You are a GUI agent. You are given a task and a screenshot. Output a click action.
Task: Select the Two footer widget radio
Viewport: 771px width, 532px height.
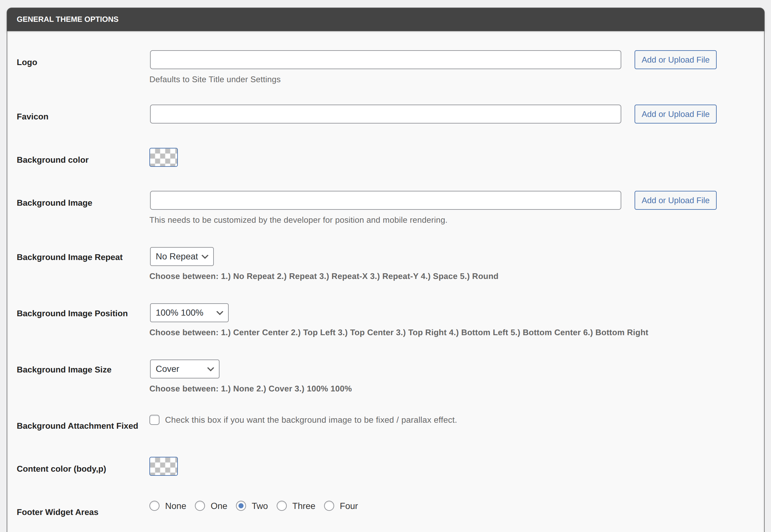[x=241, y=506]
